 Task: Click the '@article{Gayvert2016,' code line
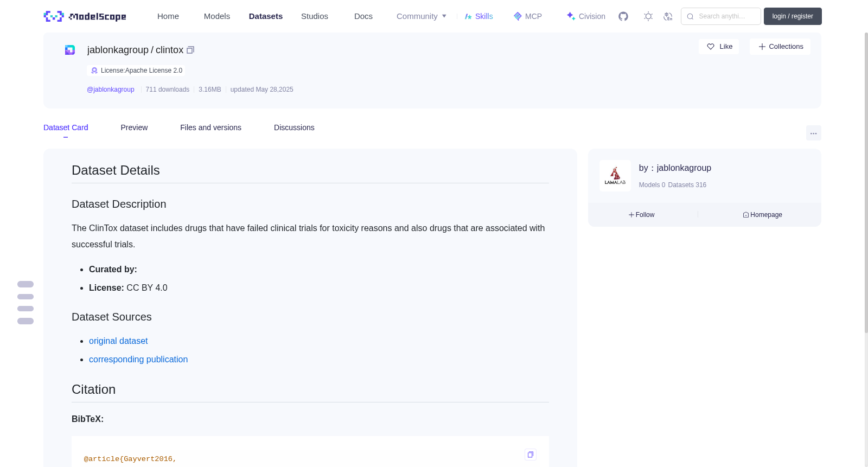(x=130, y=459)
